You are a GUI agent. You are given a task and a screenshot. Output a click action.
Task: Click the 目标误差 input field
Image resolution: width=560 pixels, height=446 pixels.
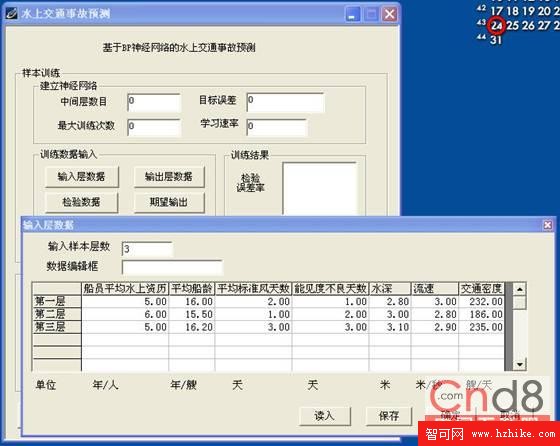(x=285, y=102)
